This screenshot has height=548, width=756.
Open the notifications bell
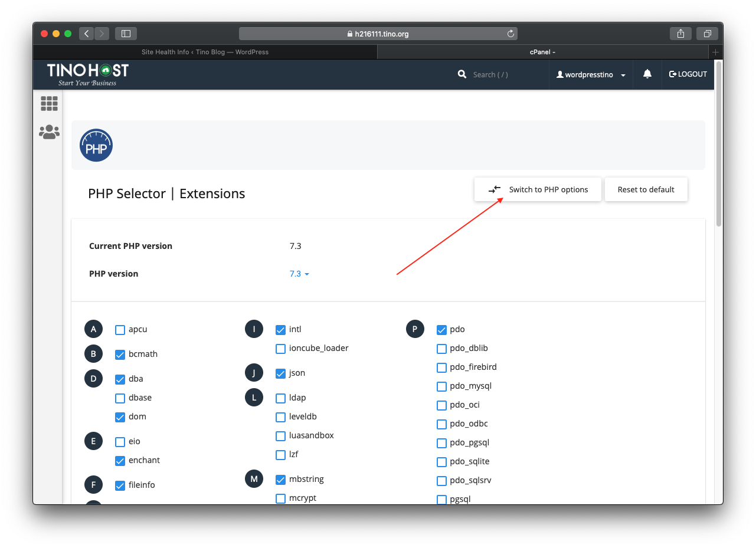[647, 74]
